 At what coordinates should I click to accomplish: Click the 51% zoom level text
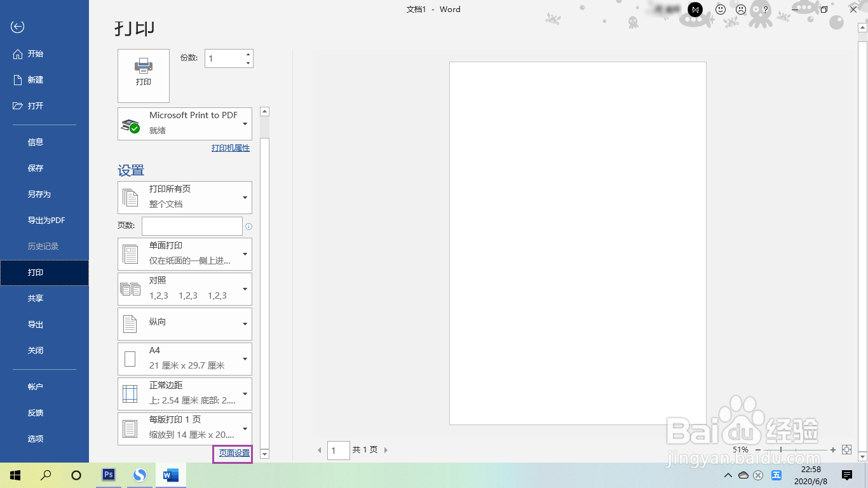(740, 450)
